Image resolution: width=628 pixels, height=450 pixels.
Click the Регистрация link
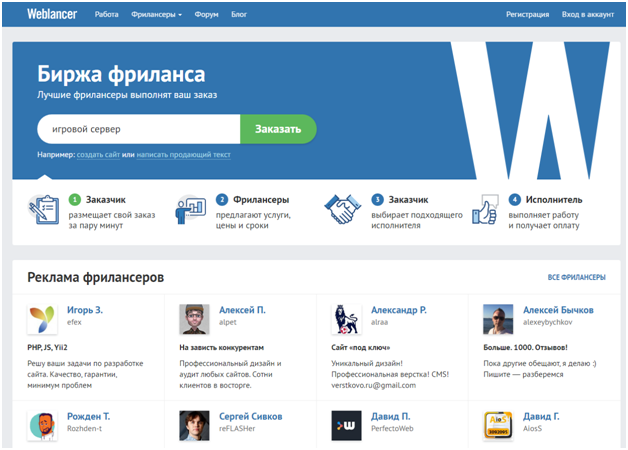pyautogui.click(x=527, y=14)
